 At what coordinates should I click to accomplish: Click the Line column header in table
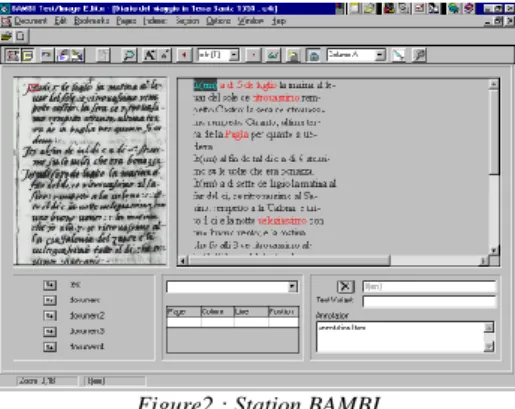pos(251,312)
